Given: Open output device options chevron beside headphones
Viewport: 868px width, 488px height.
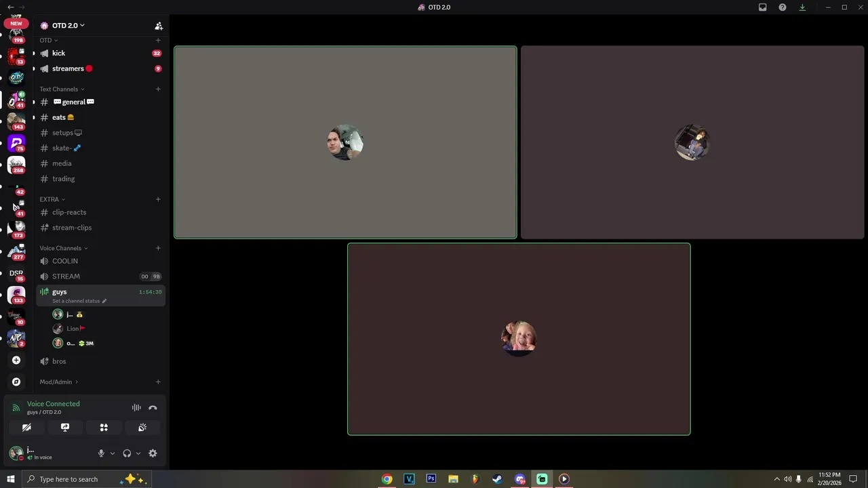Looking at the screenshot, I should (138, 453).
